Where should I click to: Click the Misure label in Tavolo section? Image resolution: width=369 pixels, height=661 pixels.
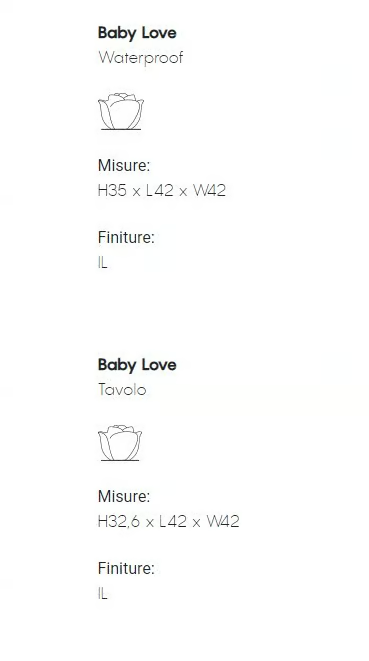click(x=124, y=497)
